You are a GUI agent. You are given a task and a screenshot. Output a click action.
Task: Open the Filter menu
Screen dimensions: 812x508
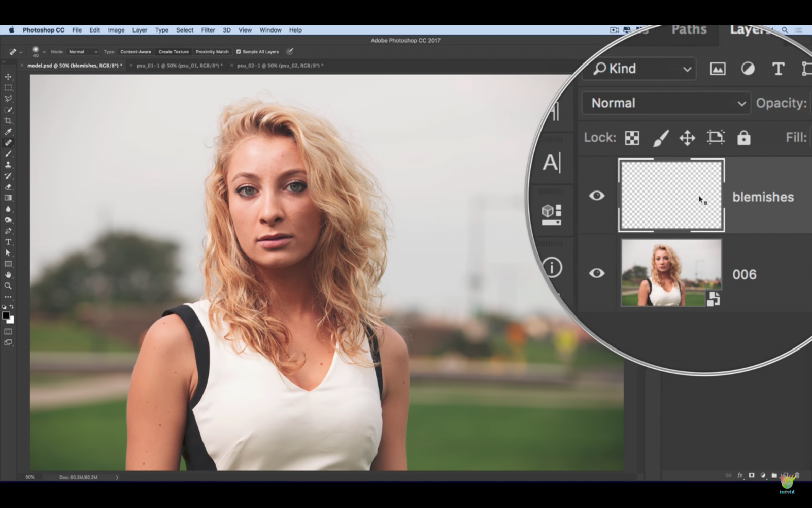[208, 30]
